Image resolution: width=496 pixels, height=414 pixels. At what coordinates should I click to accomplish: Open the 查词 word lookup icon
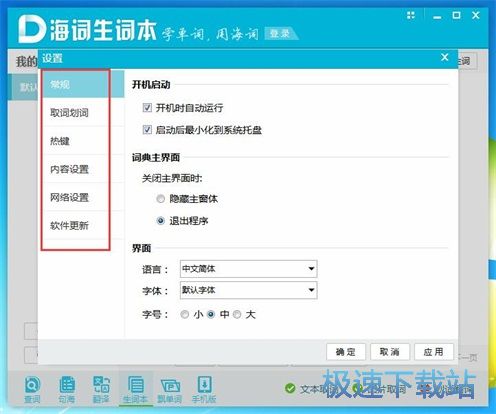coord(32,389)
